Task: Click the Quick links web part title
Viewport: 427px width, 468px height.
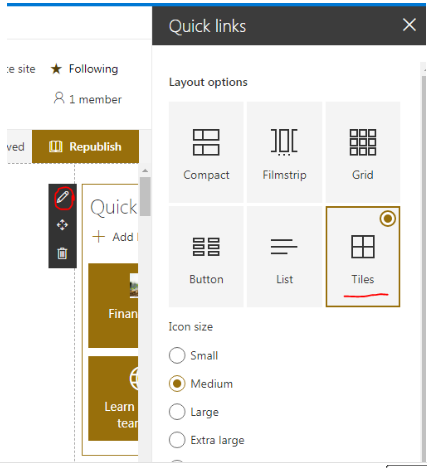Action: click(x=114, y=207)
